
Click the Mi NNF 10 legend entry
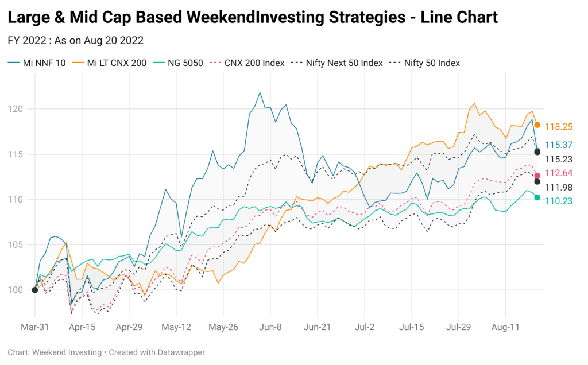37,63
